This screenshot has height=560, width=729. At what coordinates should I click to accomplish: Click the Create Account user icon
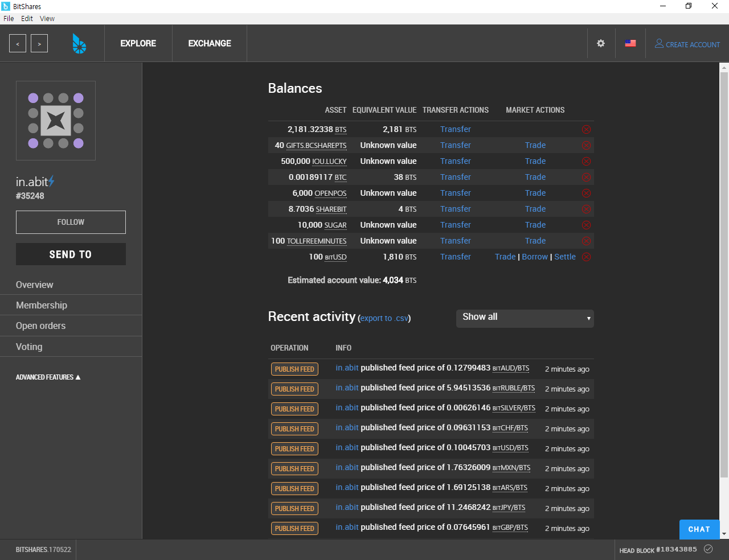click(x=659, y=43)
